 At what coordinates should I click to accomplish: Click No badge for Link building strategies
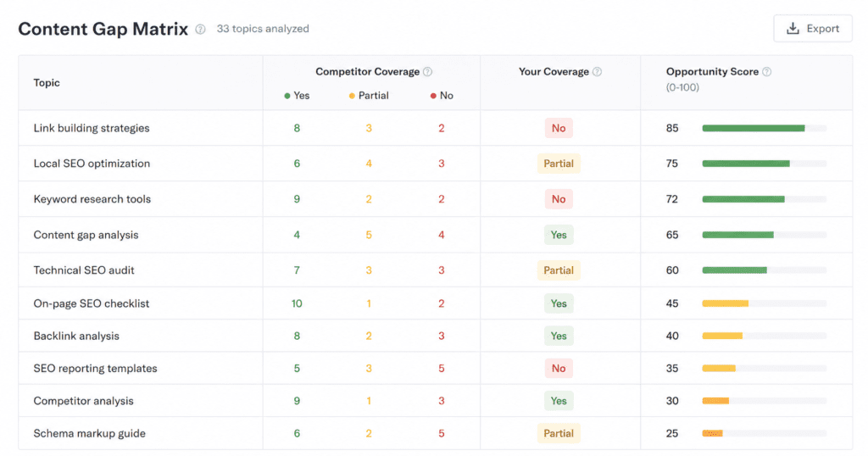click(559, 128)
